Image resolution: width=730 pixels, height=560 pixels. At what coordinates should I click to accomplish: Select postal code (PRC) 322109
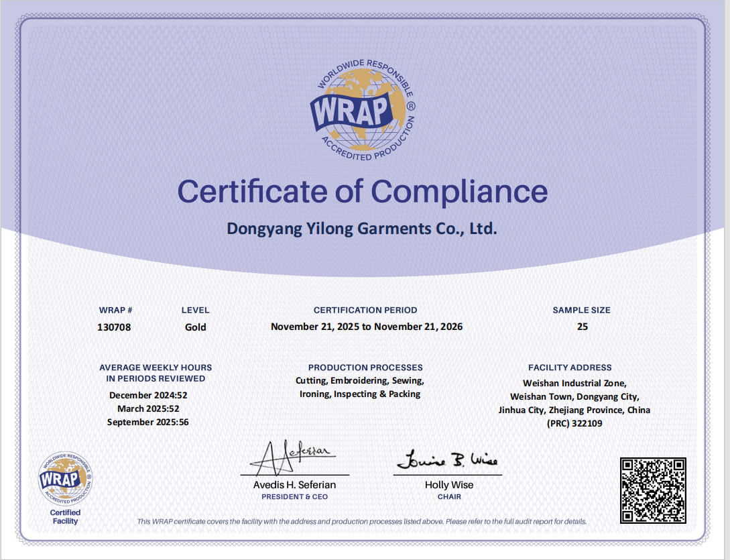[x=574, y=424]
